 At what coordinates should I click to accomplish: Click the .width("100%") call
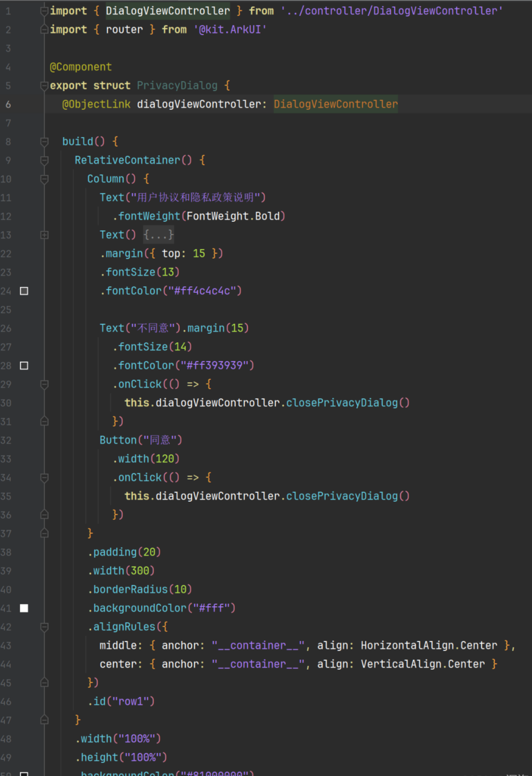tap(118, 739)
